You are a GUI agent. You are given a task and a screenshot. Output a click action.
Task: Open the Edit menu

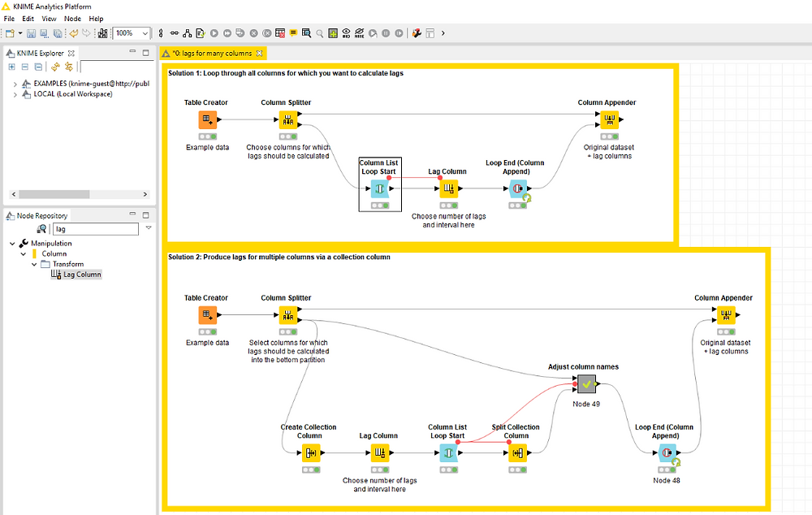[x=28, y=19]
